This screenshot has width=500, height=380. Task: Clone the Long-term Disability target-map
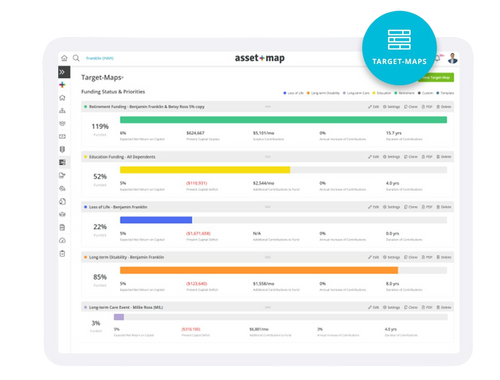[x=411, y=257]
